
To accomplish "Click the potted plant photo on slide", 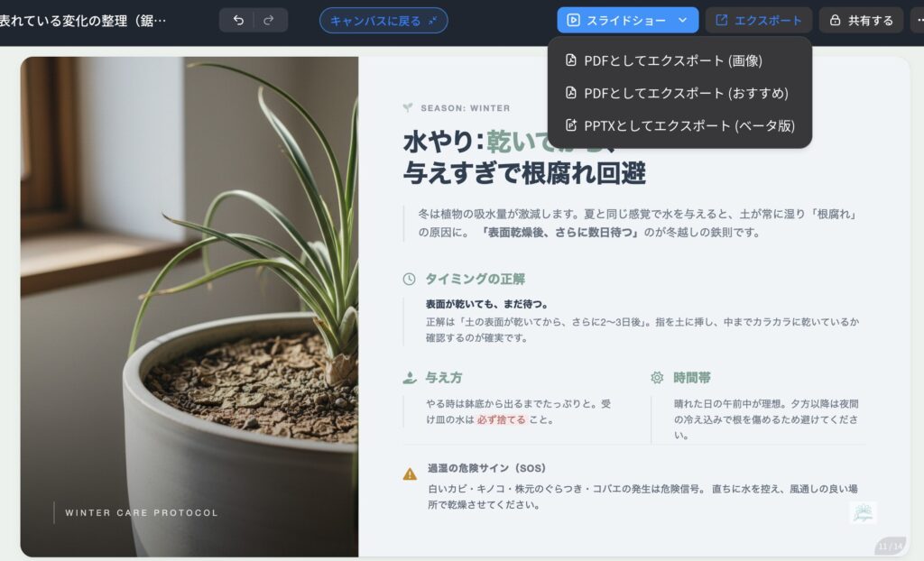I will [189, 307].
